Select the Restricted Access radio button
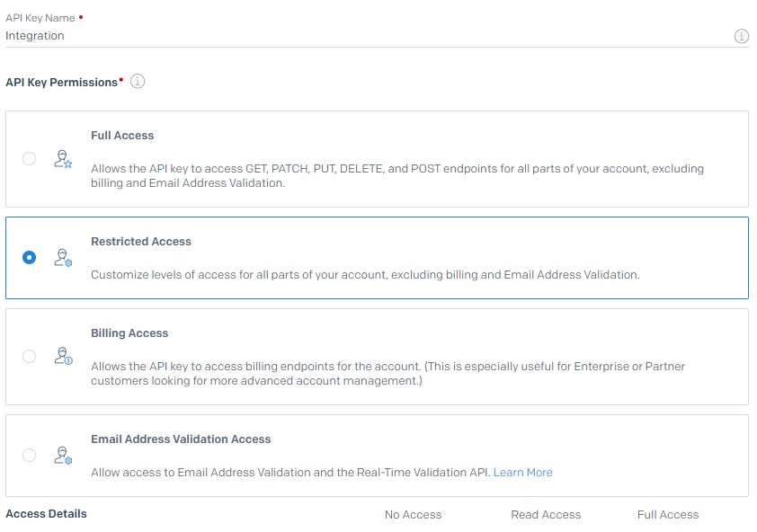Image resolution: width=757 pixels, height=532 pixels. (29, 258)
